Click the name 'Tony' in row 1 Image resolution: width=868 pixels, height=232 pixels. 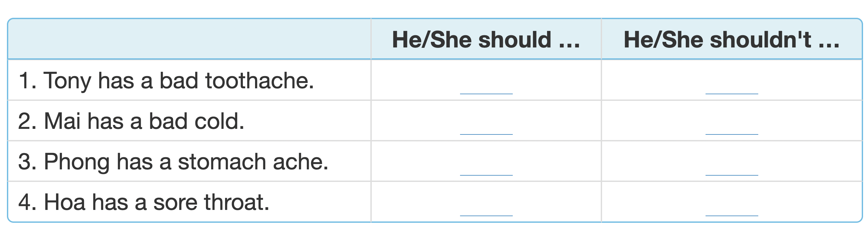(x=68, y=81)
